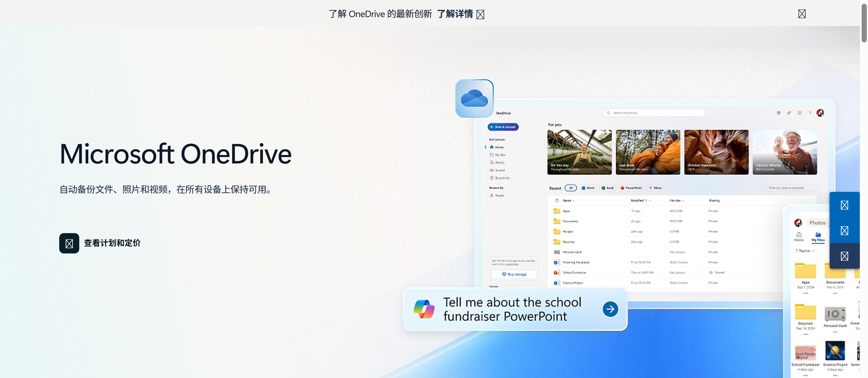The height and width of the screenshot is (378, 868).
Task: Select Home in the preview's left sidebar
Action: point(497,147)
